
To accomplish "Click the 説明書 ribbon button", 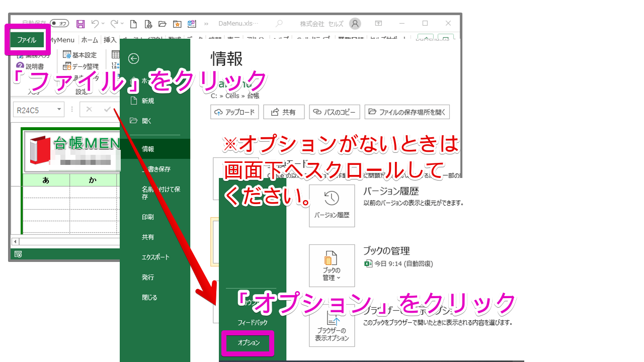I will (30, 66).
